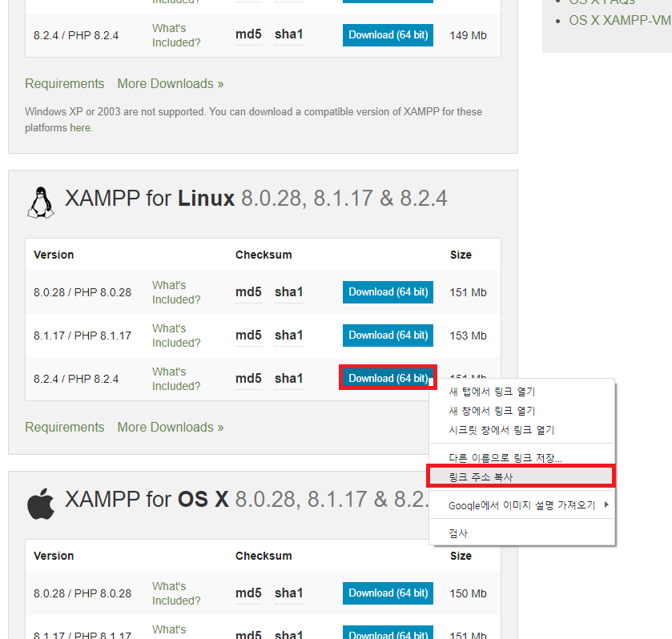Select '링크 주소 복사' to copy link
The width and height of the screenshot is (672, 639).
522,477
